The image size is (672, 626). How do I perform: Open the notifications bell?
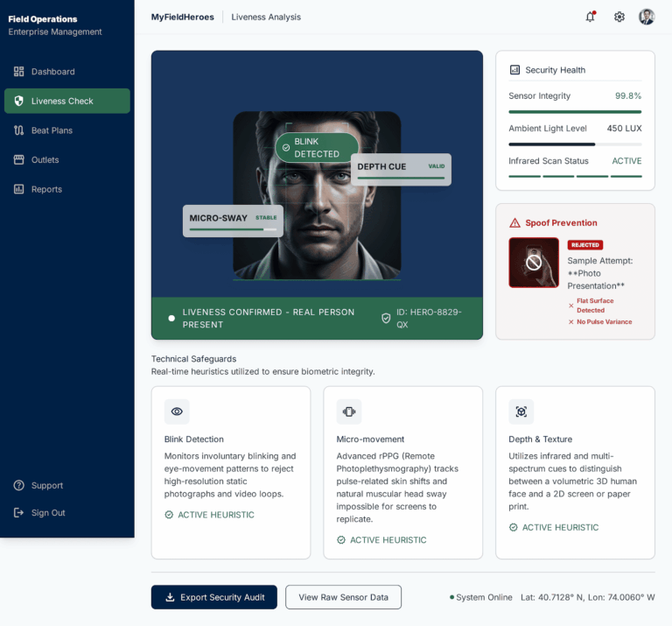(590, 17)
